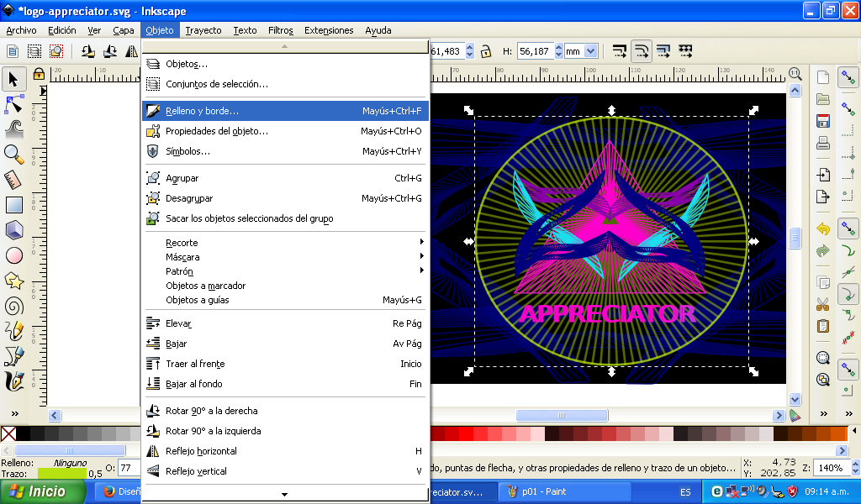Viewport: 861px width, 504px height.
Task: Click the Cut scissors icon
Action: point(822,304)
